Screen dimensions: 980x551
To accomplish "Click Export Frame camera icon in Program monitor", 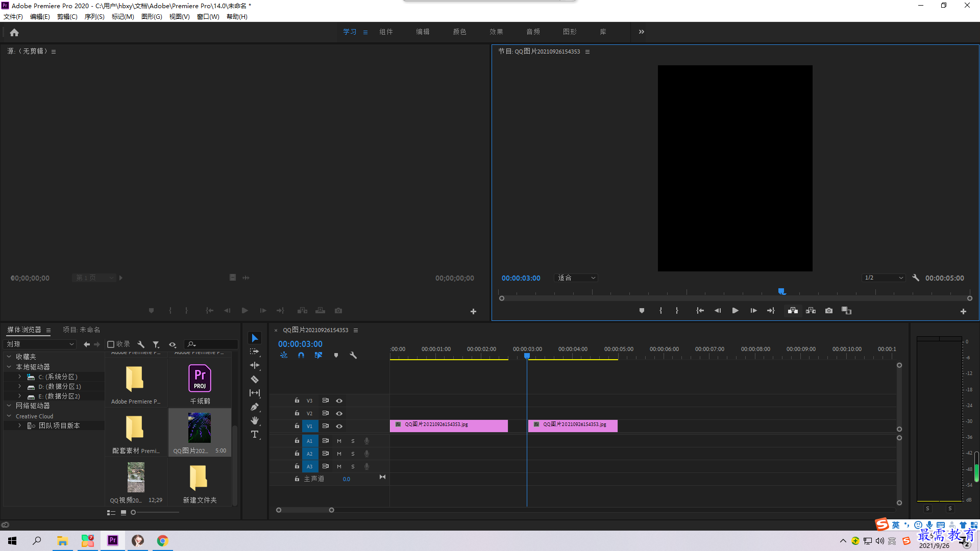I will point(829,311).
